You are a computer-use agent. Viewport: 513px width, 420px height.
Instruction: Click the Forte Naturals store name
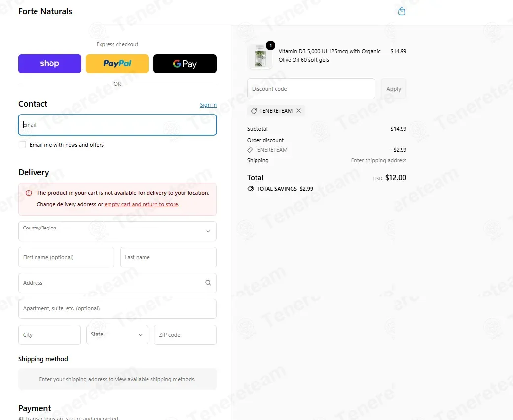point(45,11)
